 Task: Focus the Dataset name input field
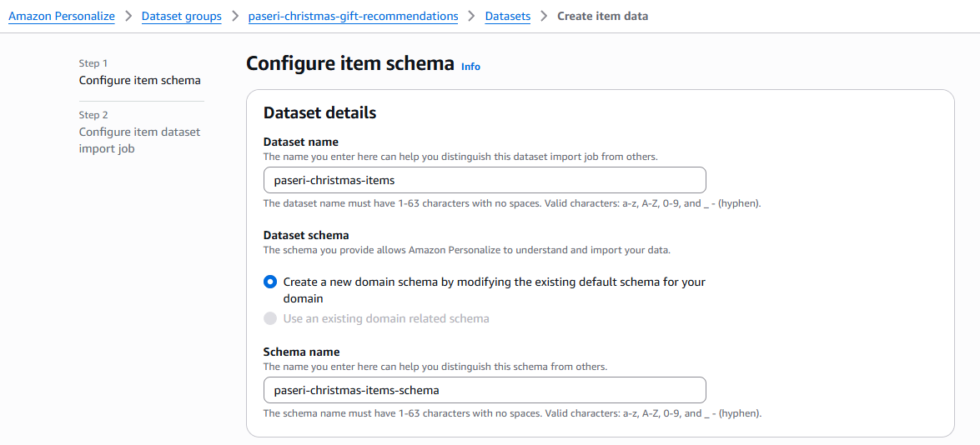[x=485, y=180]
